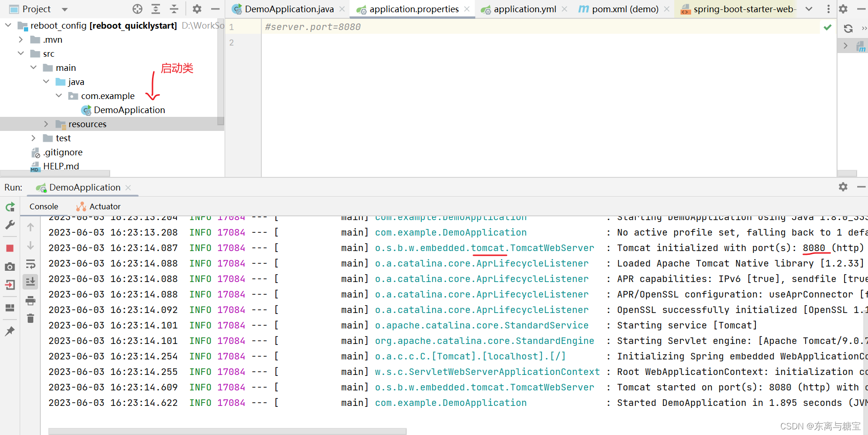
Task: Close the DemoApplication.java tab
Action: [342, 9]
